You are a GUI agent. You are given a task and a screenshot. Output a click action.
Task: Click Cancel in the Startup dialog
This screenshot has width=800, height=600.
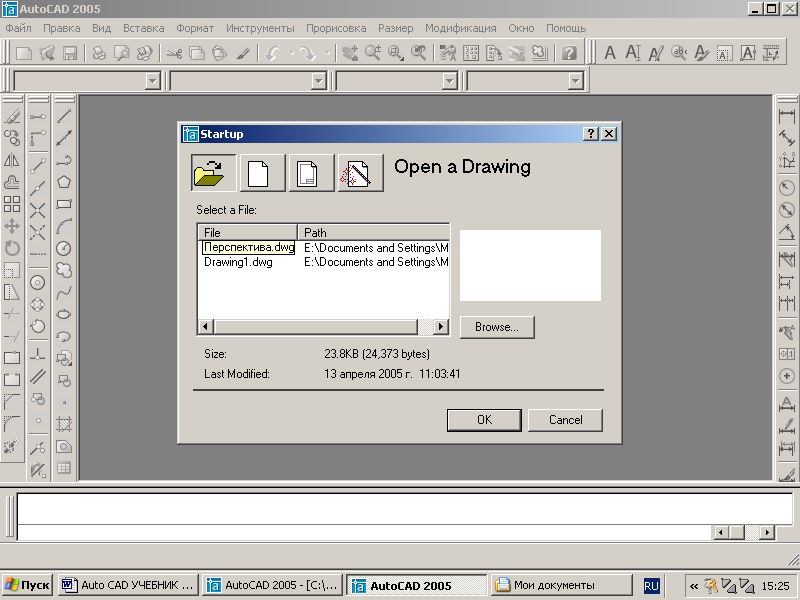coord(565,420)
